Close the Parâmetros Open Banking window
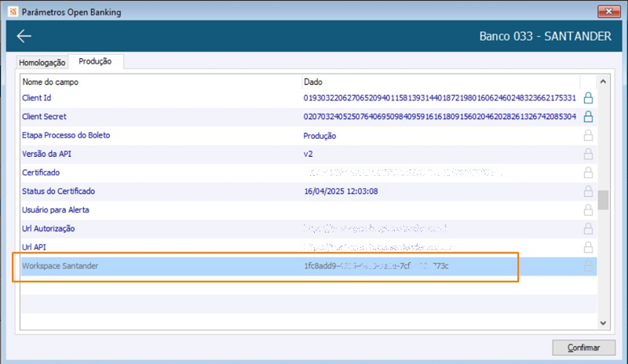The image size is (628, 364). tap(609, 11)
